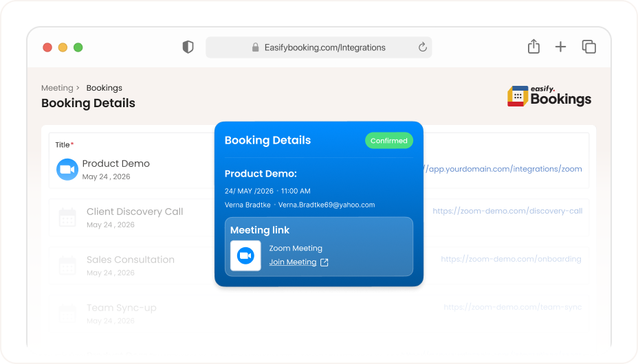Image resolution: width=638 pixels, height=364 pixels.
Task: Open the zoom-demo.com/team-sync link
Action: pos(513,307)
